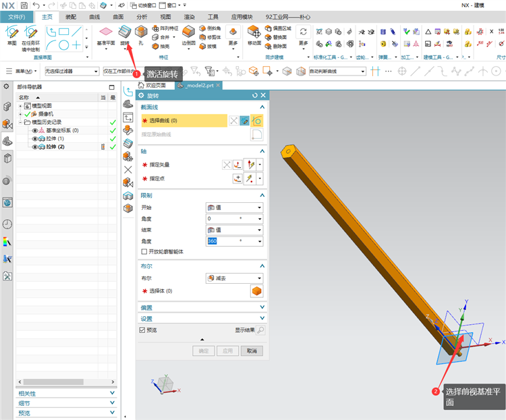Click the undo arrow icon
This screenshot has width=506, height=420.
tap(36, 5)
